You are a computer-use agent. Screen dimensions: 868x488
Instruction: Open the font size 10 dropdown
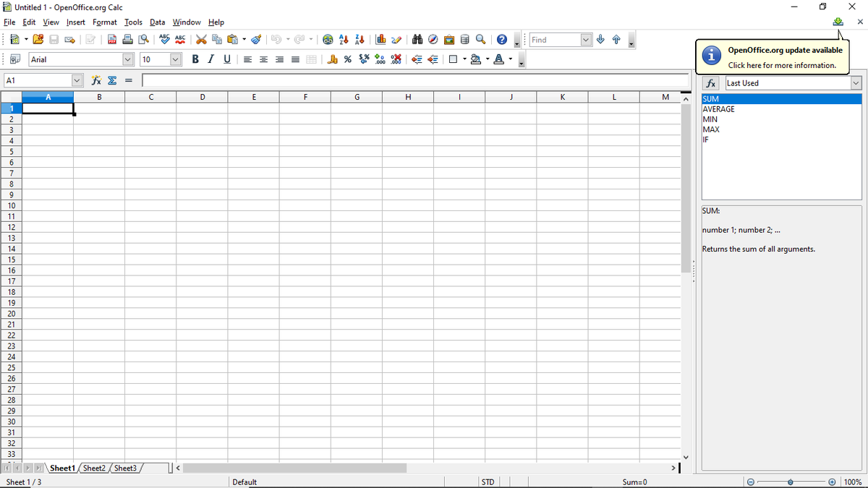(x=176, y=59)
